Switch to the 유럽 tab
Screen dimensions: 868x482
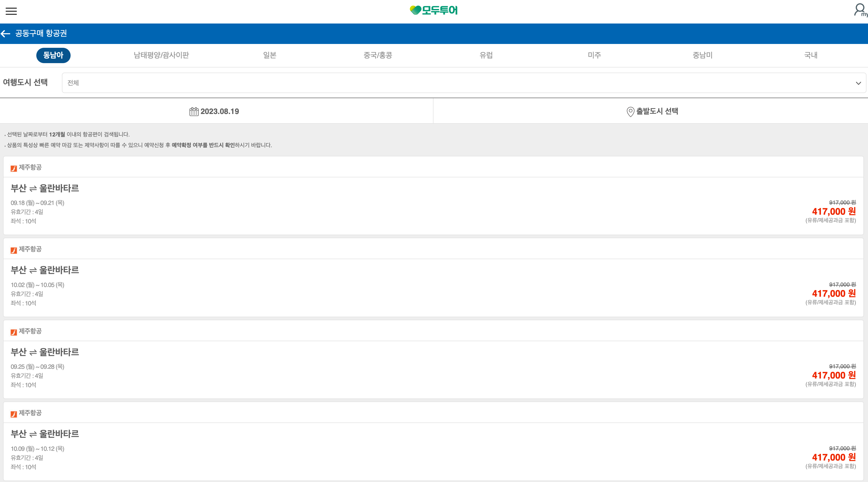click(x=486, y=55)
